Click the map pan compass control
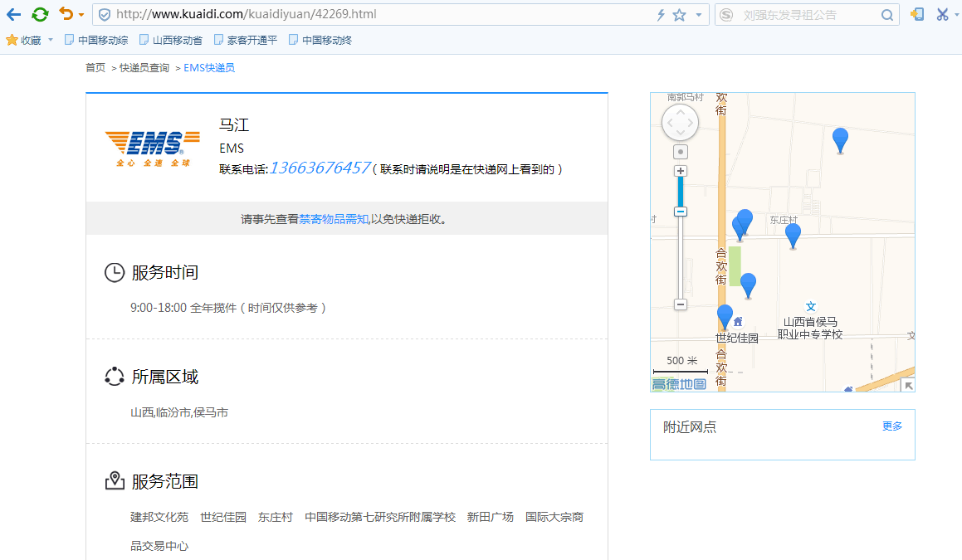 [680, 123]
